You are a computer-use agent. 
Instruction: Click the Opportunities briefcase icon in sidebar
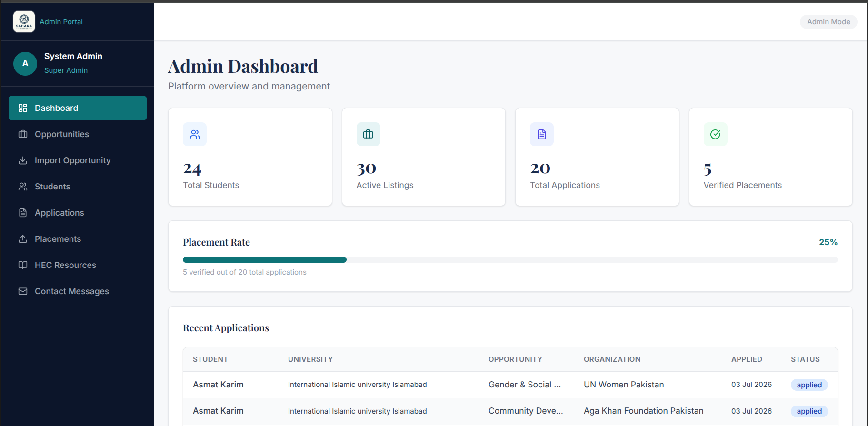23,134
